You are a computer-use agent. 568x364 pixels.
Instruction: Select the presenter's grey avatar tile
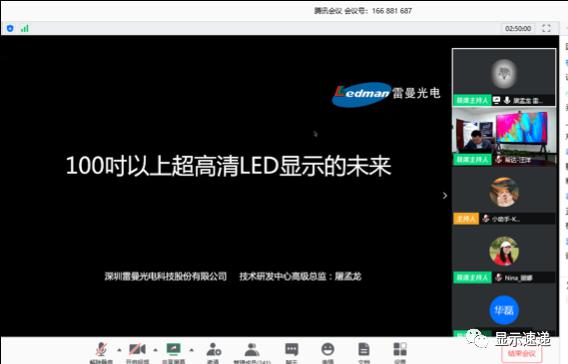pos(504,77)
